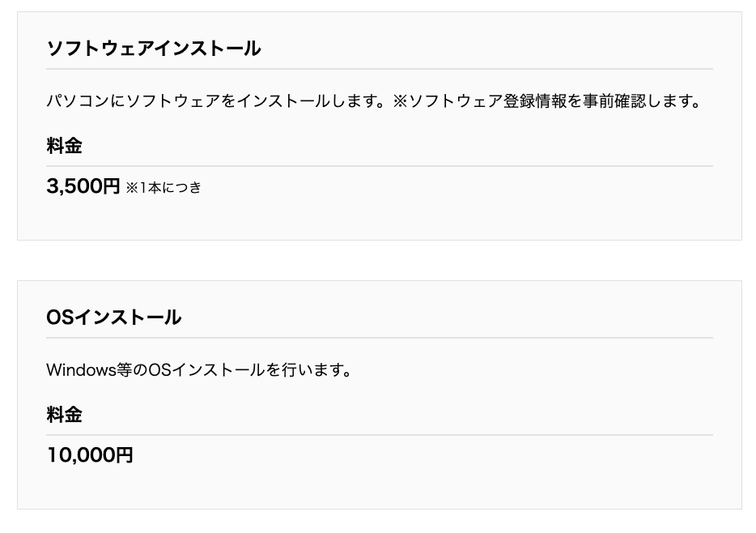Select the 3,500円 price

[83, 187]
